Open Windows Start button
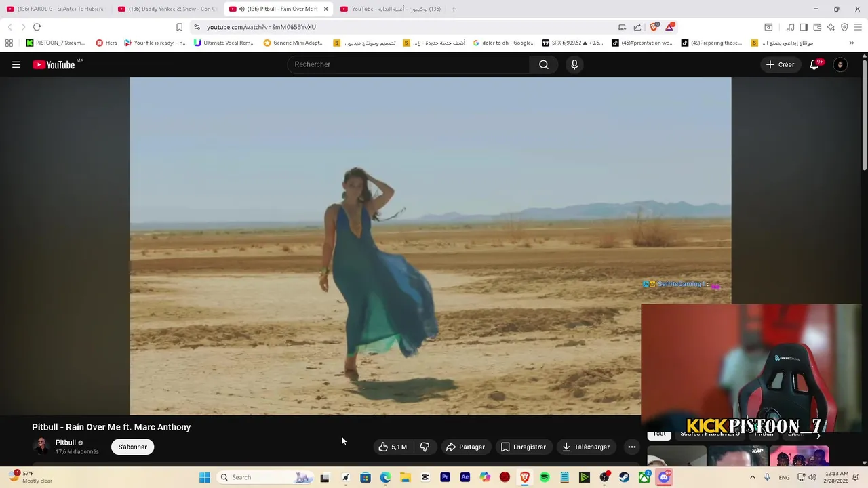This screenshot has width=868, height=488. point(204,477)
